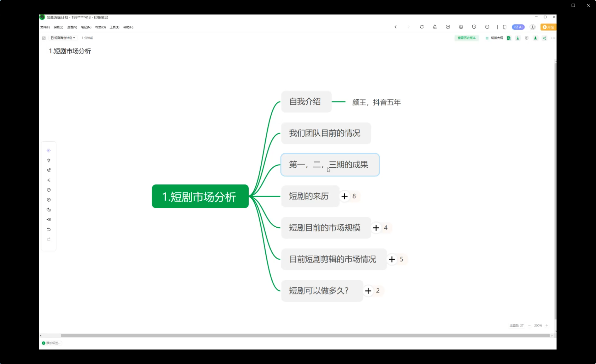Open the 文件(F) menu
596x364 pixels.
tap(45, 27)
